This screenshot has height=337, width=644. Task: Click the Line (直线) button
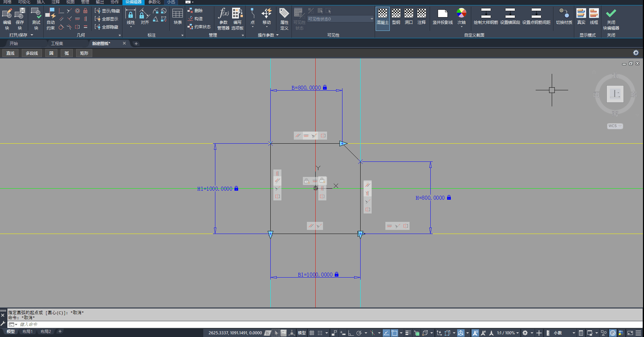tap(10, 53)
